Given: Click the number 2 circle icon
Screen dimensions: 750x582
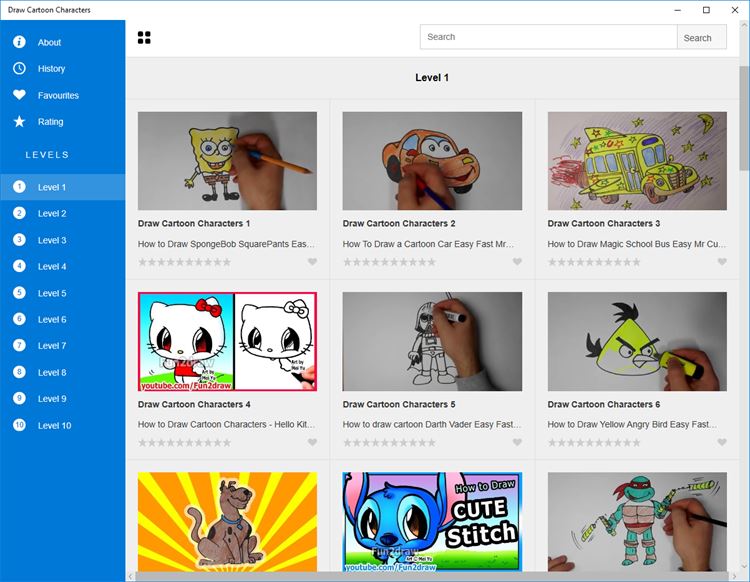Looking at the screenshot, I should (x=19, y=213).
